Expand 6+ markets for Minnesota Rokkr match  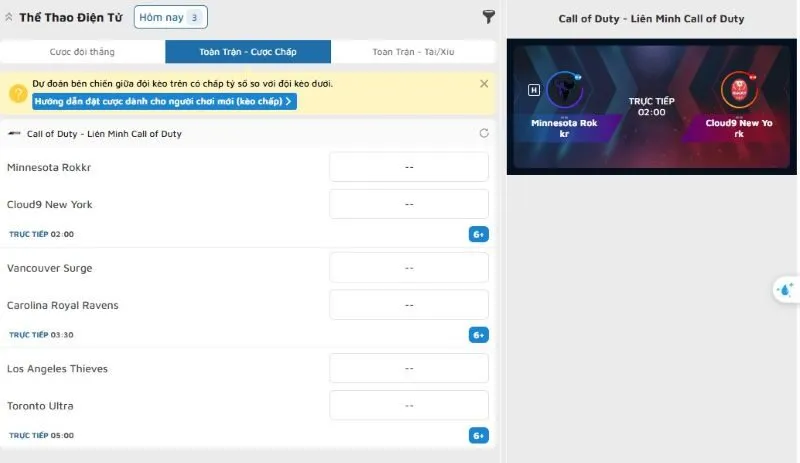pyautogui.click(x=478, y=234)
